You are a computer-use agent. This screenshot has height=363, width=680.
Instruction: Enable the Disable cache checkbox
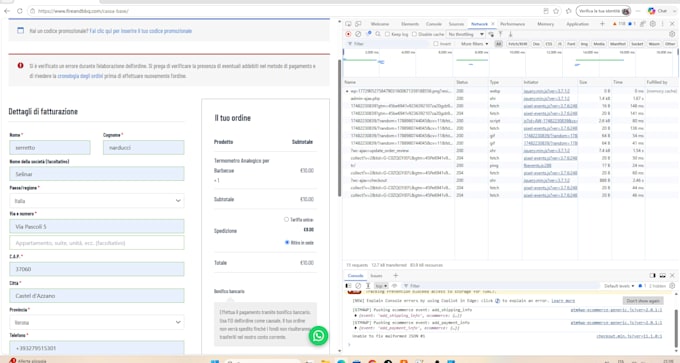tap(415, 34)
